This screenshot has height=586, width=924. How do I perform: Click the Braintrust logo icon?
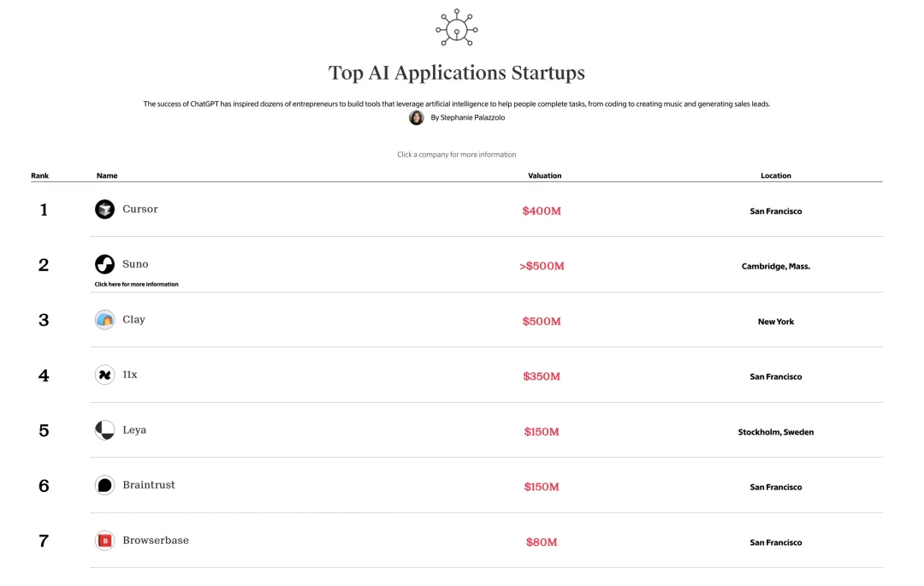pos(104,485)
